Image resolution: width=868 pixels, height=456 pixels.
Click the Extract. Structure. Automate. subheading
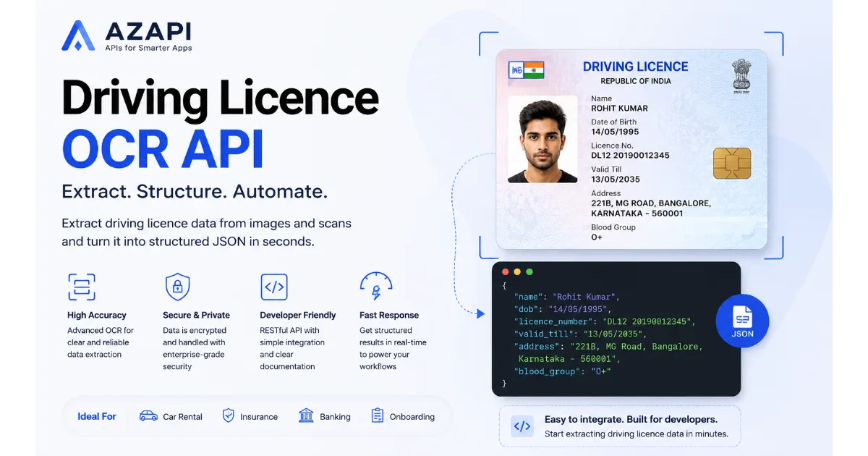coord(195,192)
